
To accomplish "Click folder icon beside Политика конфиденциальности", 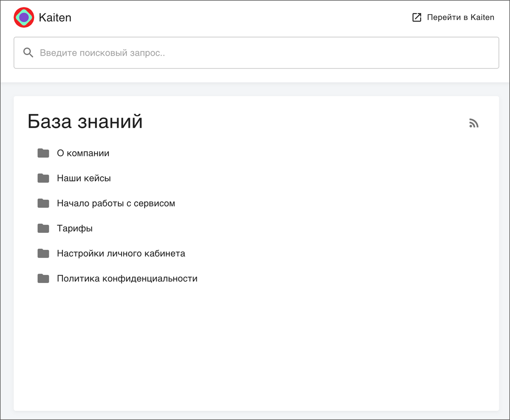I will (x=43, y=279).
